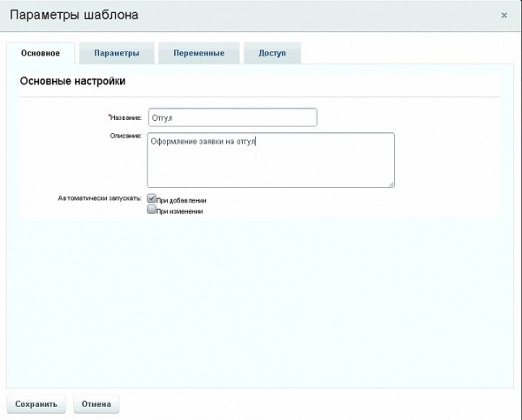Click the red required asterisk by Название
This screenshot has height=420, width=522.
[109, 115]
